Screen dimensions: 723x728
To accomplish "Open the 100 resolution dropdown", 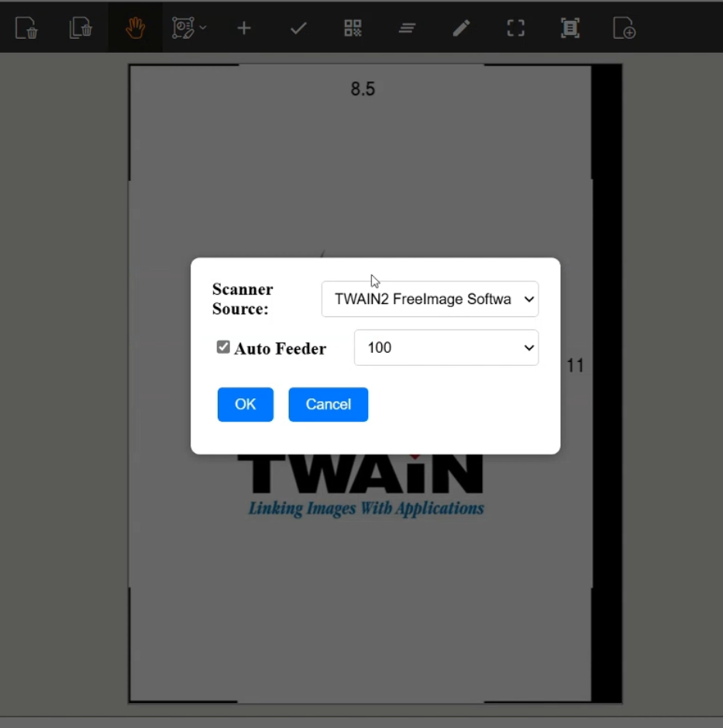I will pyautogui.click(x=446, y=347).
